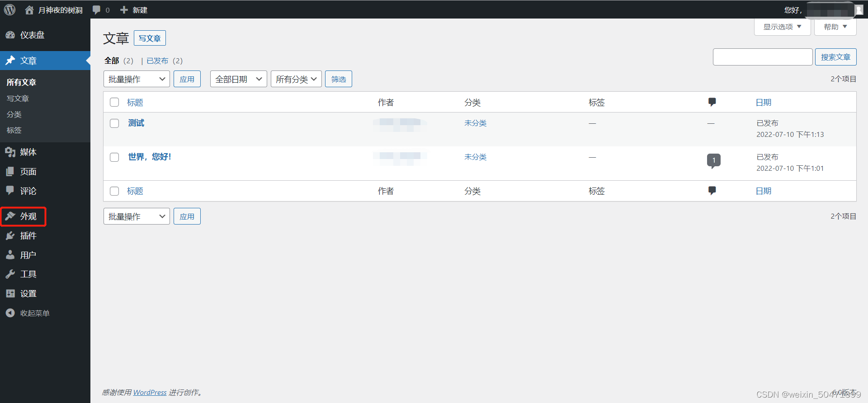Click 未分类 category for 测试 row
This screenshot has width=868, height=403.
click(x=475, y=123)
